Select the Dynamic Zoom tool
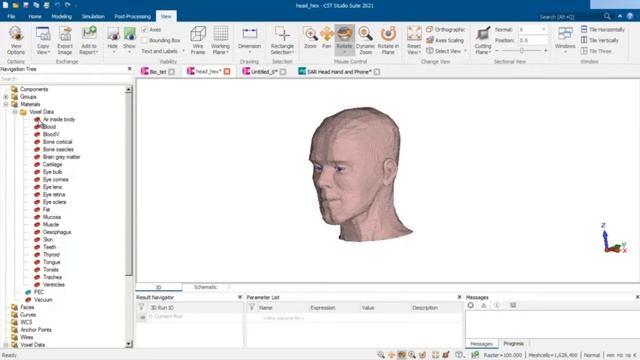This screenshot has height=360, width=640. tap(365, 40)
